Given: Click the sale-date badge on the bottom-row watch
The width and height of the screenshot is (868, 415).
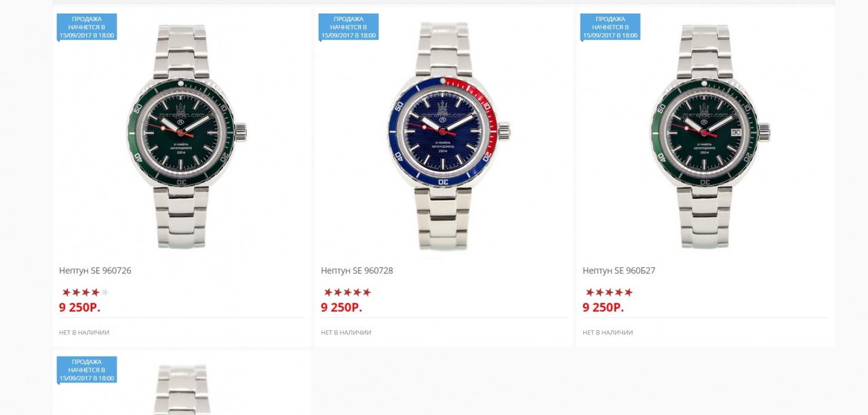Looking at the screenshot, I should coord(87,370).
